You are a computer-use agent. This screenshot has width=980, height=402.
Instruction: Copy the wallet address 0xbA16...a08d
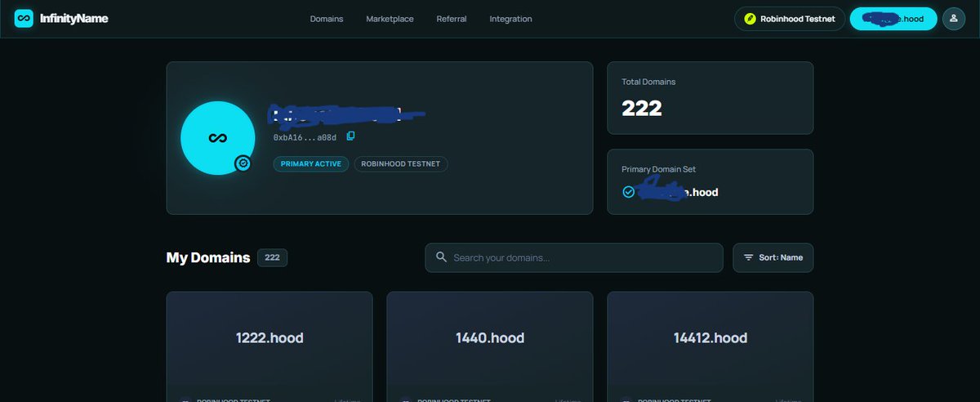pyautogui.click(x=350, y=136)
